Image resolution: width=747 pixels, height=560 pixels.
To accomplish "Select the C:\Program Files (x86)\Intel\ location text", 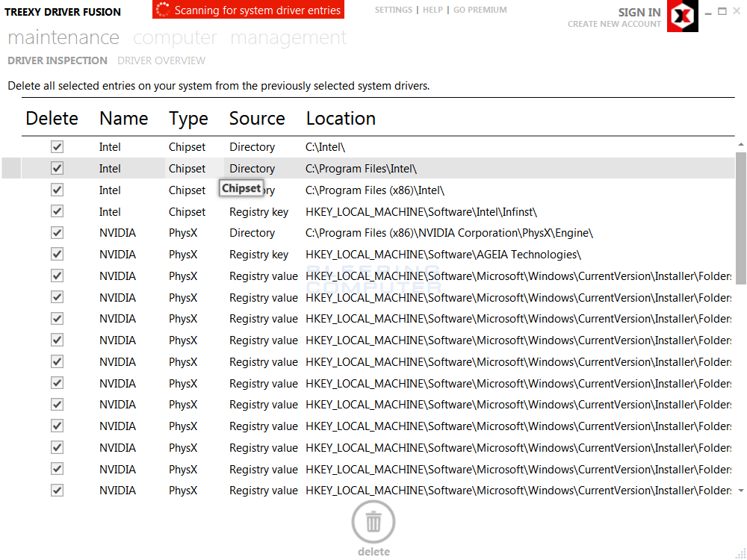I will [375, 190].
